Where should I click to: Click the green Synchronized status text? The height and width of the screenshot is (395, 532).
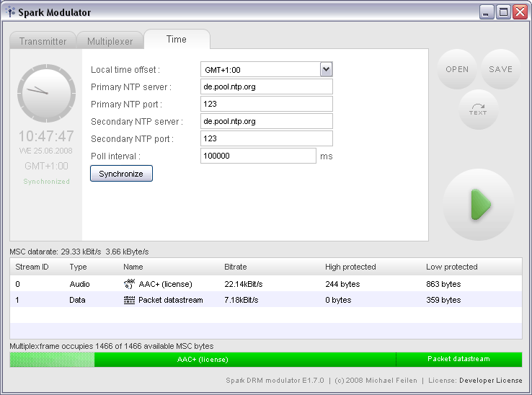pyautogui.click(x=46, y=182)
